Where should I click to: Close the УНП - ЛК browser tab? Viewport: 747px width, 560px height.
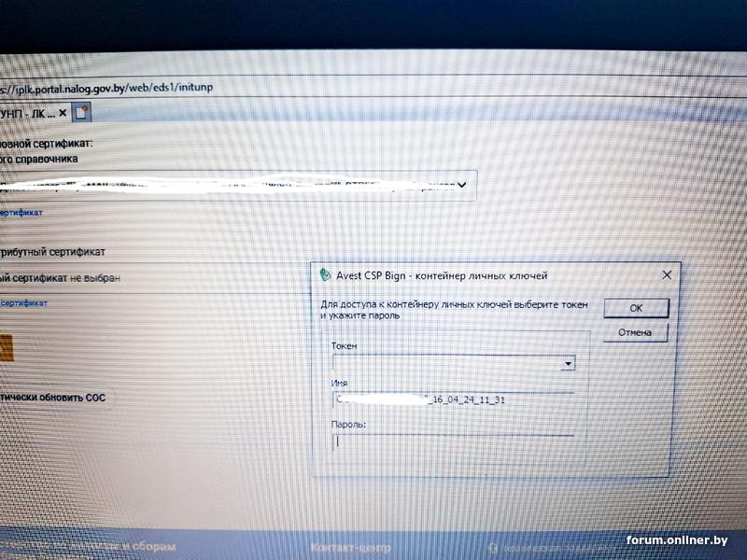[x=63, y=113]
